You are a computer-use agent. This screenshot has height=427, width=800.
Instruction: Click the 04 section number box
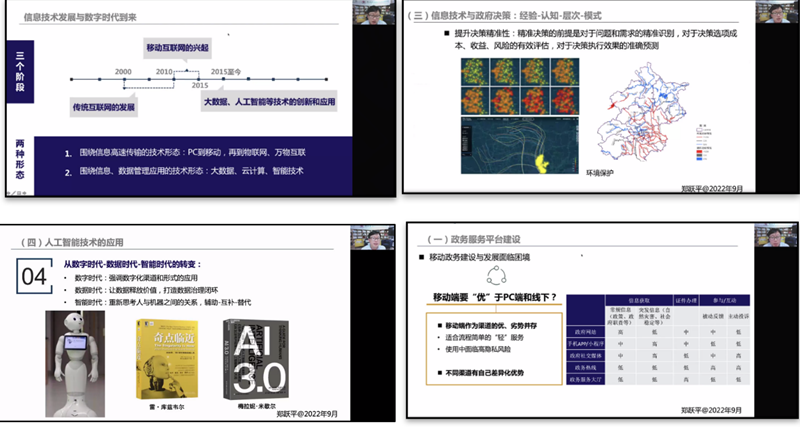tap(35, 277)
